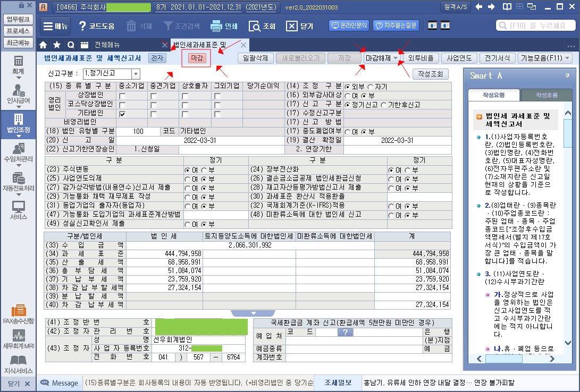
Task: Click the 조회 magnifier lookup icon
Action: [x=255, y=26]
